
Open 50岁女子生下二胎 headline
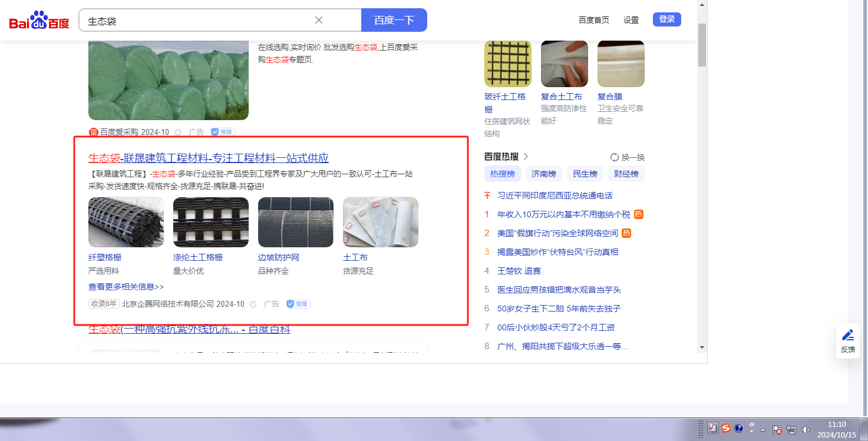pos(559,309)
